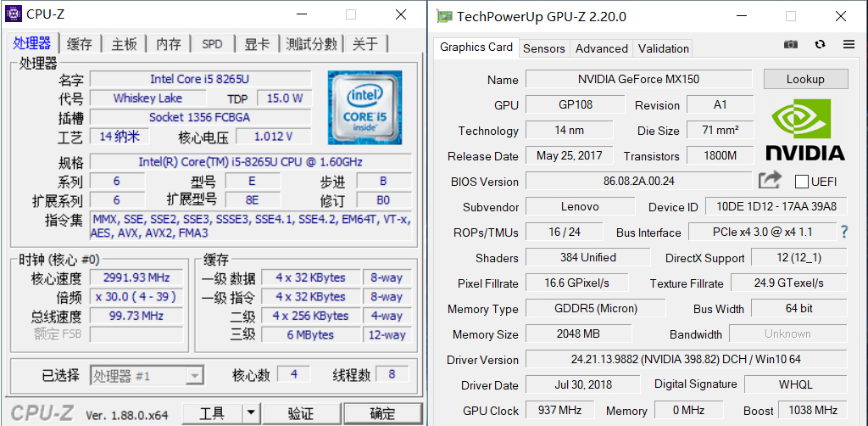Toggle the UEFI checkbox
Image resolution: width=868 pixels, height=426 pixels.
801,181
